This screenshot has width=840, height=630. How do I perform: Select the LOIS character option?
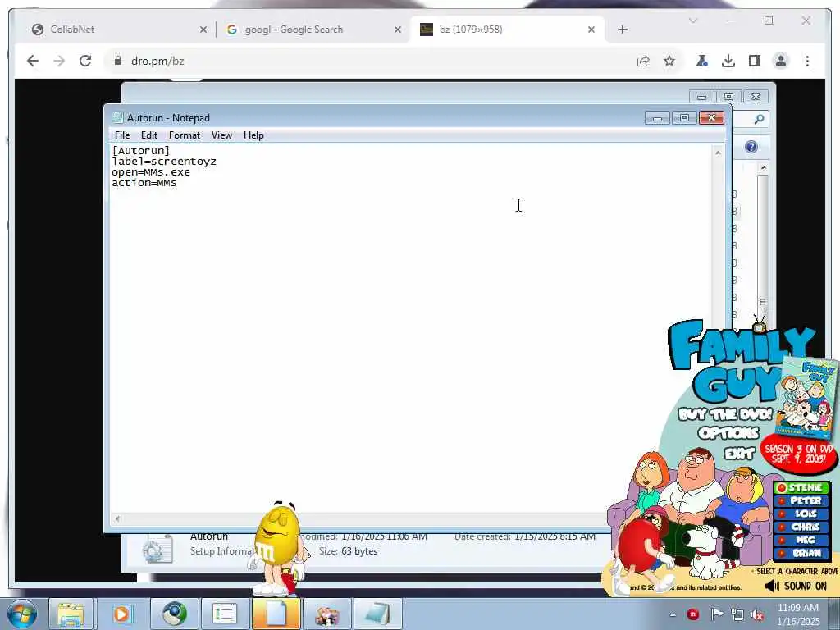tap(801, 514)
